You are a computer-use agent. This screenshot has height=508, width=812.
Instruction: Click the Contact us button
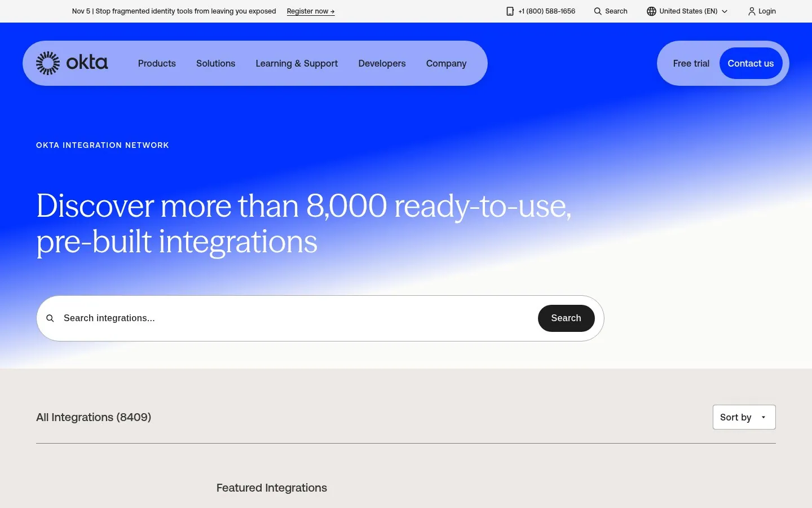click(751, 63)
